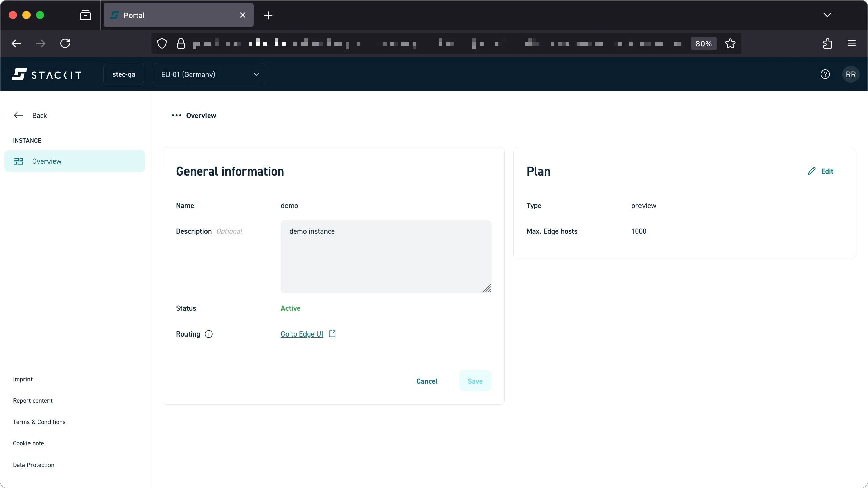The width and height of the screenshot is (868, 488).
Task: Click the Back arrow above the sidebar
Action: point(18,115)
